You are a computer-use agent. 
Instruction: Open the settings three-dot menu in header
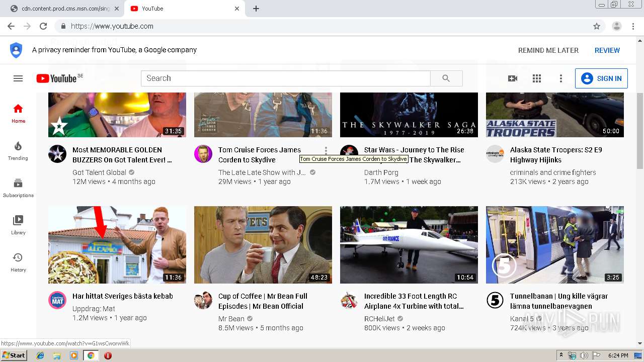pyautogui.click(x=561, y=78)
